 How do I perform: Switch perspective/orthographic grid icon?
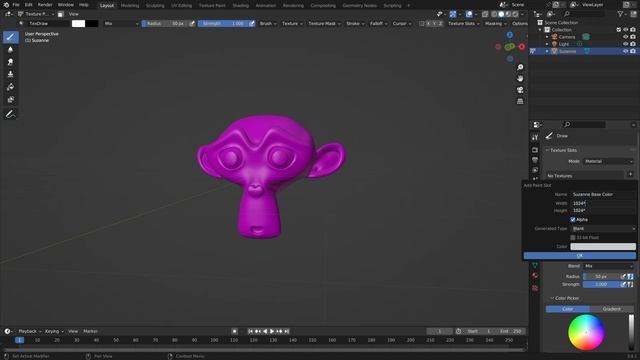(520, 101)
